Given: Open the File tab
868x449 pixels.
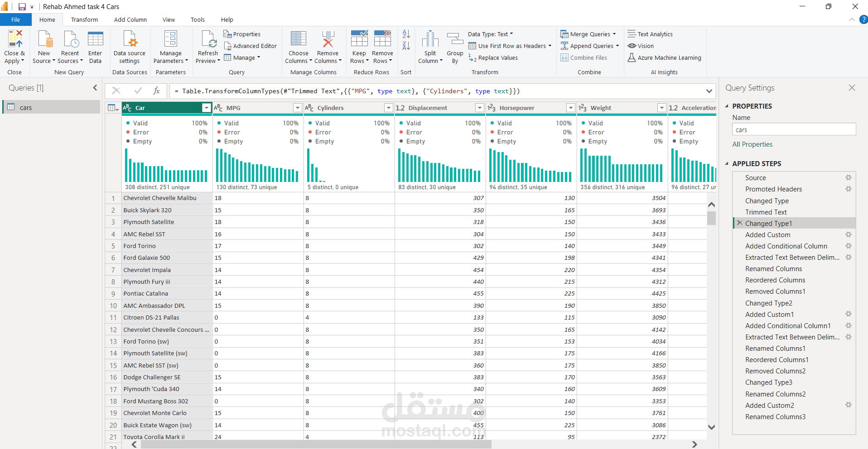Looking at the screenshot, I should pyautogui.click(x=16, y=19).
